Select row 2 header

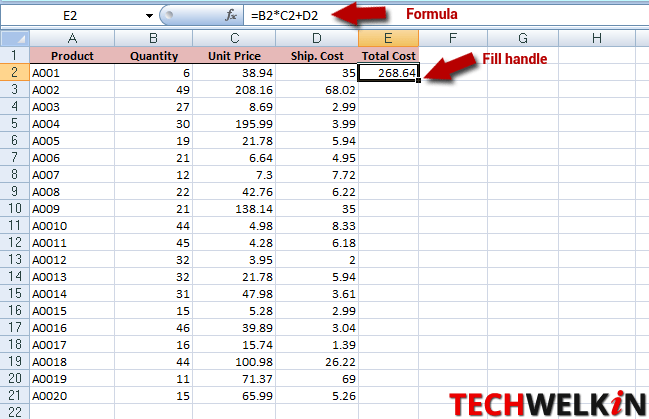[15, 72]
